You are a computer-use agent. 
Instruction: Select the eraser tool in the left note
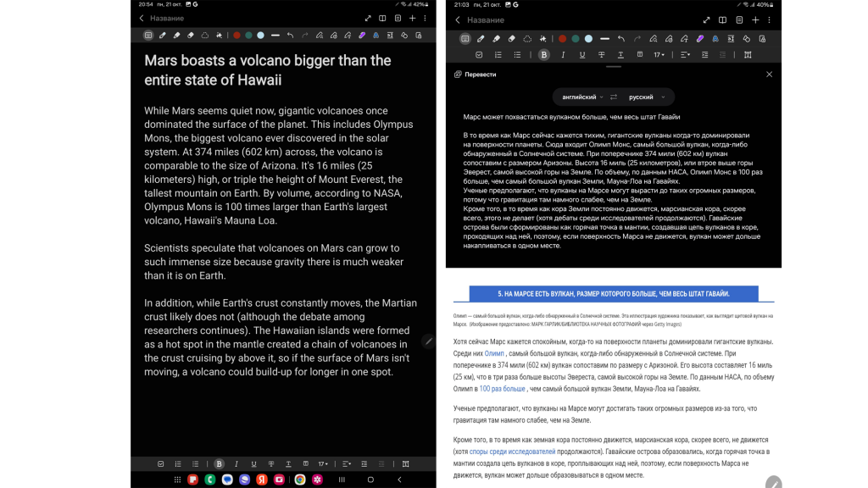(190, 36)
